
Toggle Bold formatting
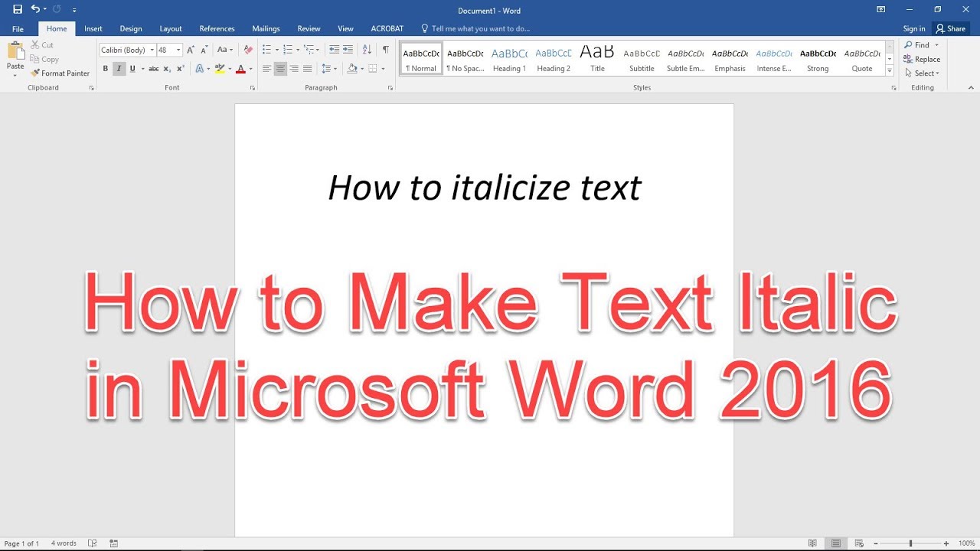click(x=106, y=69)
